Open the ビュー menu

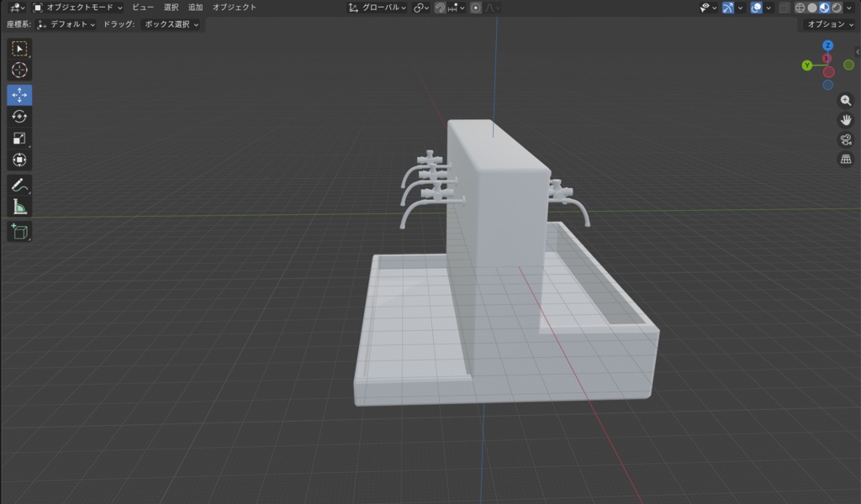[143, 8]
